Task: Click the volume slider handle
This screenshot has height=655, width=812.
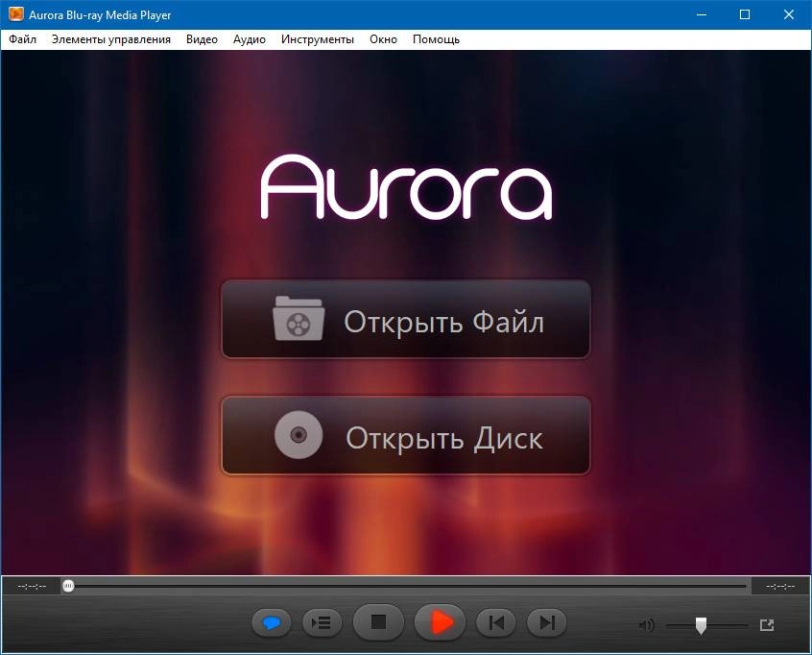Action: coord(701,625)
